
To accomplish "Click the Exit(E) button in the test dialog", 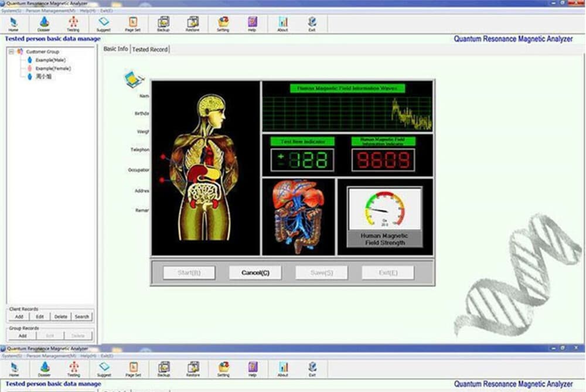I will (388, 272).
